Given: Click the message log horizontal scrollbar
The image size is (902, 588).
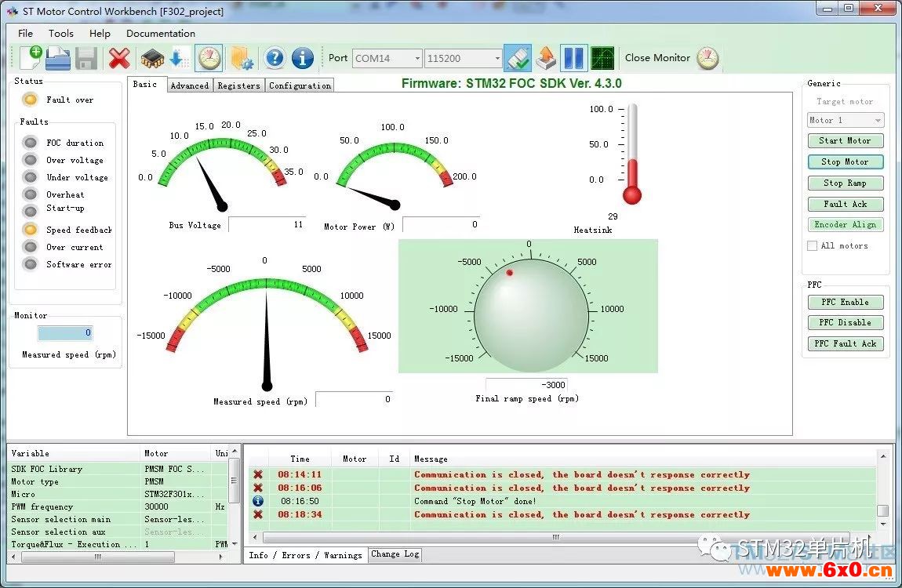Looking at the screenshot, I should 557,537.
